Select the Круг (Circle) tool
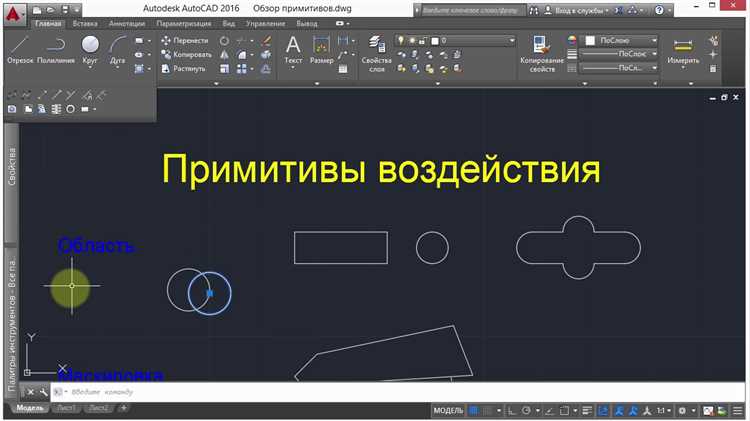 click(x=90, y=50)
